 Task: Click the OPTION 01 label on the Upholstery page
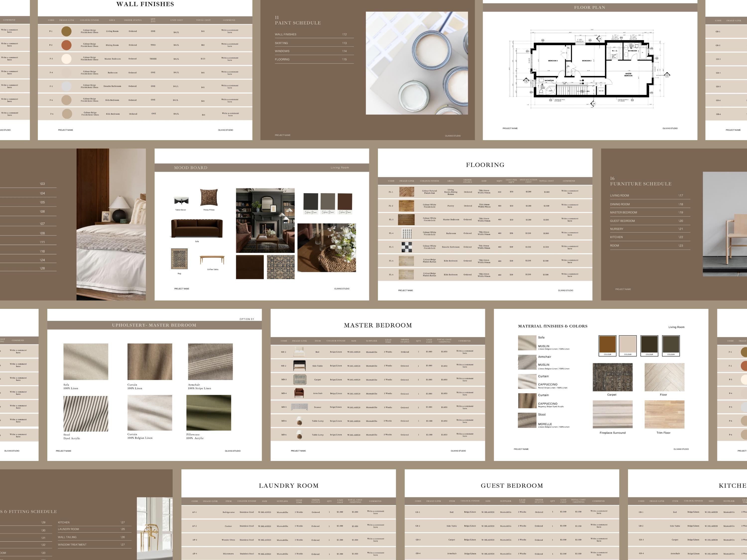[247, 319]
